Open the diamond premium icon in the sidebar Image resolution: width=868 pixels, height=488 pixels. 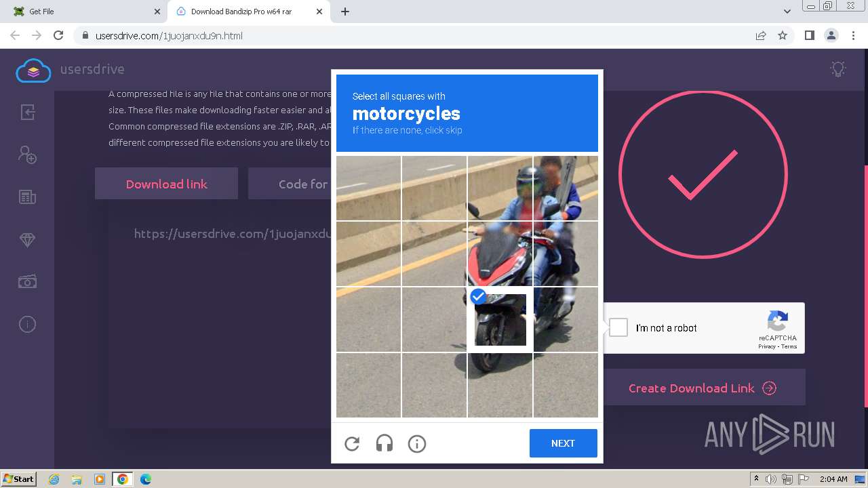27,240
